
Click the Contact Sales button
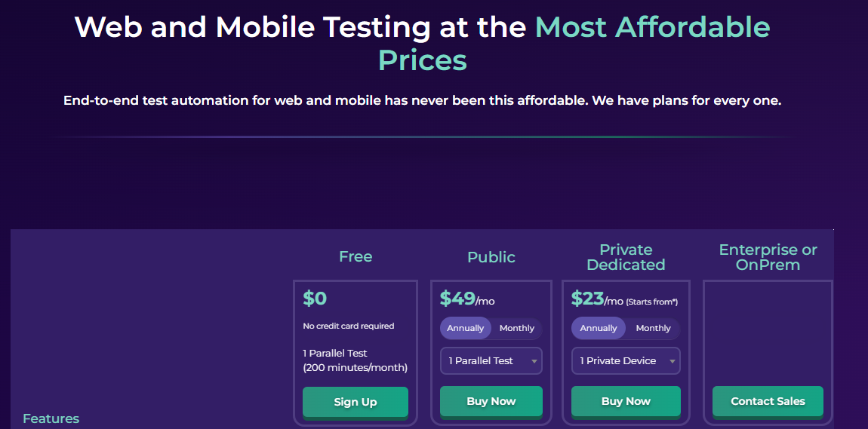768,401
